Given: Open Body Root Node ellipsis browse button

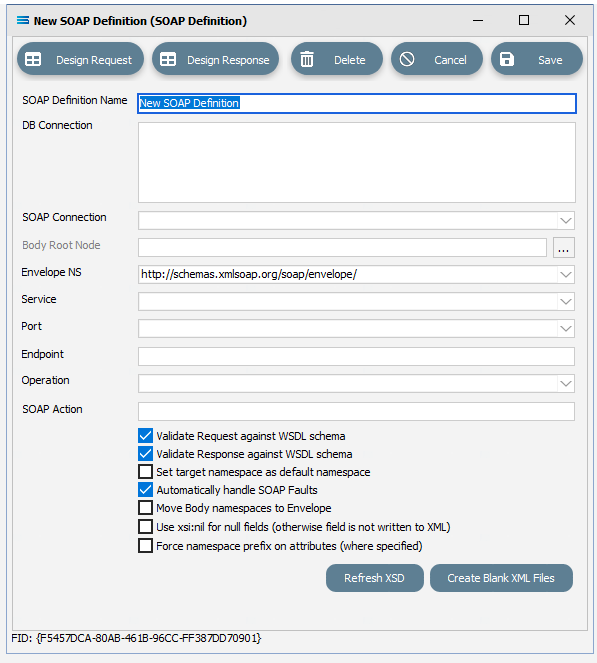Looking at the screenshot, I should (x=564, y=247).
